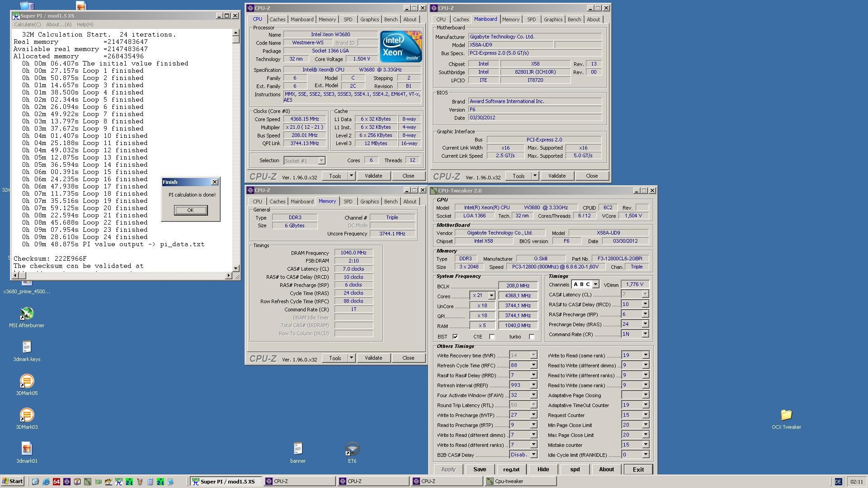
Task: Click the VDimm 1,776 V field
Action: (635, 285)
